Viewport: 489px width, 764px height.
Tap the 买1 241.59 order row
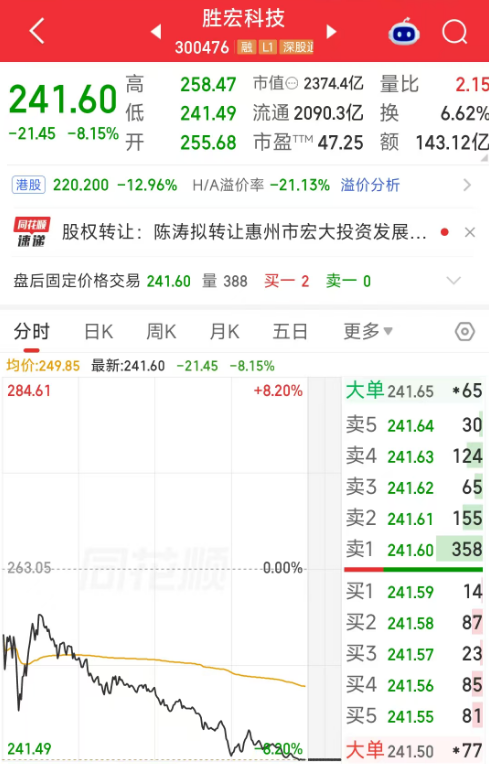tap(414, 592)
